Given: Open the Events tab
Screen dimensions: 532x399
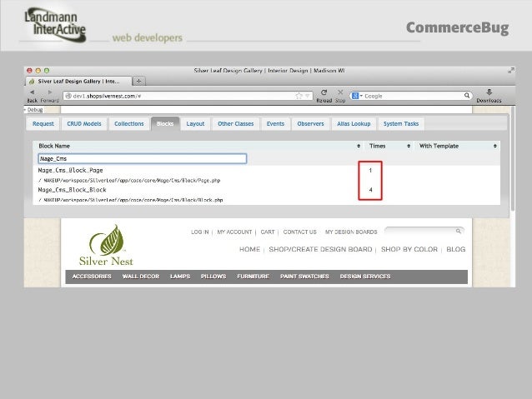Looking at the screenshot, I should tap(275, 124).
